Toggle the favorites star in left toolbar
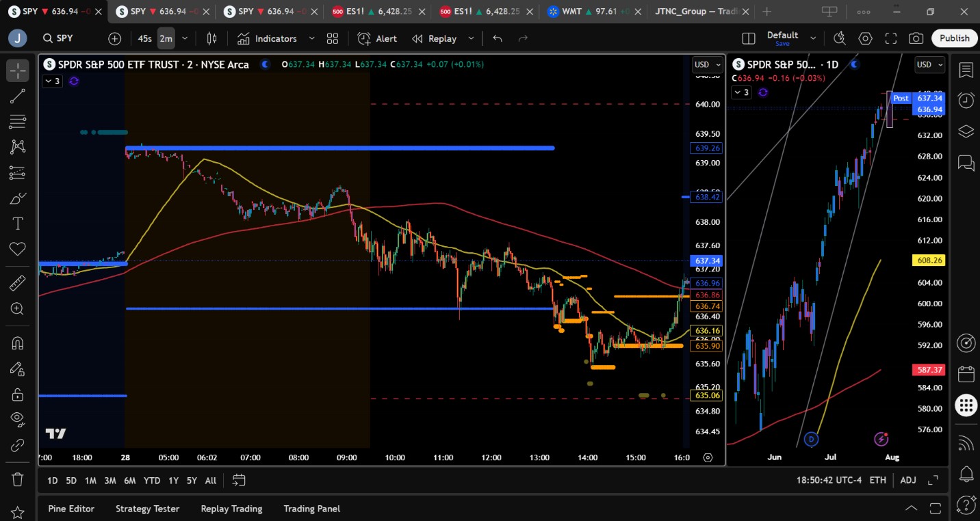Screen dimensions: 980x521 (x=18, y=512)
